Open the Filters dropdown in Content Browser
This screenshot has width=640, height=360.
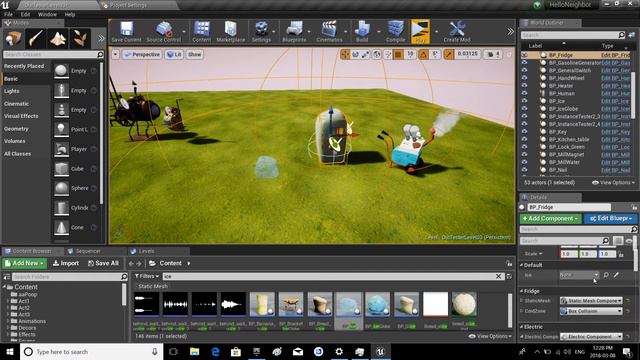(147, 276)
